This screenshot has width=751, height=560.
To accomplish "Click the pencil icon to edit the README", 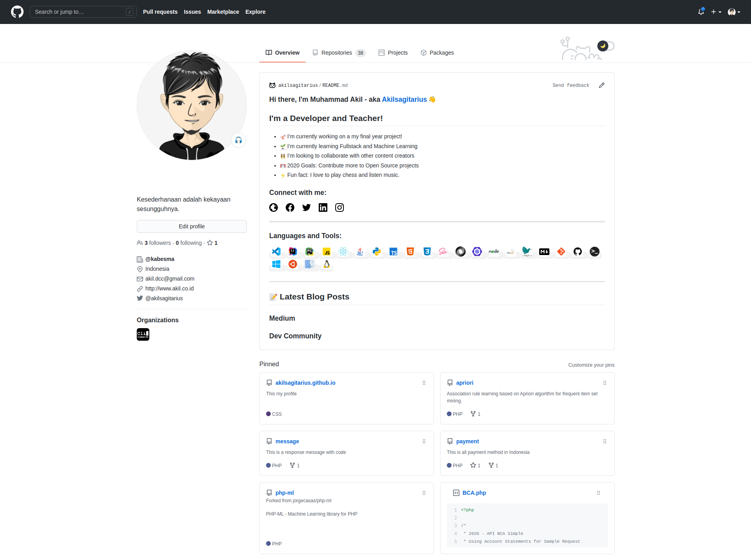I will click(602, 85).
